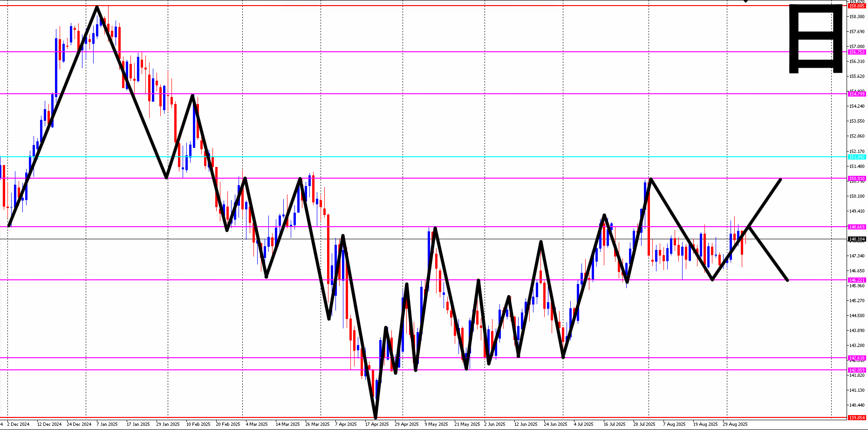Click the 7 Aug 2025 date label
This screenshot has height=430, width=868.
click(674, 424)
